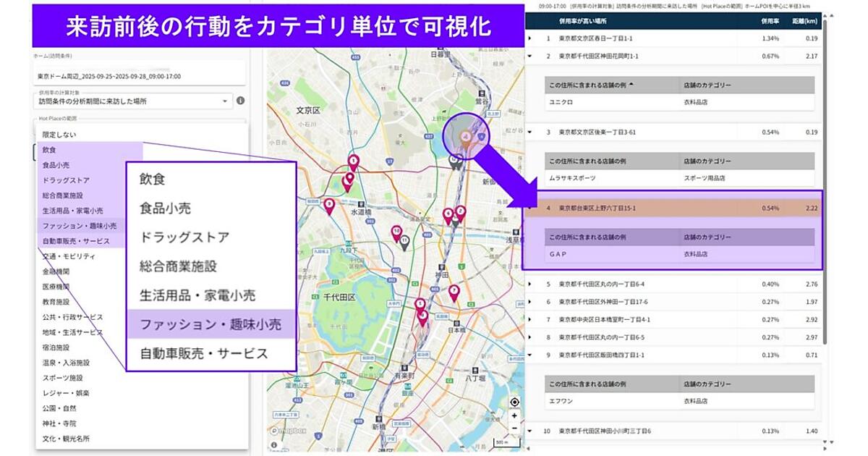The width and height of the screenshot is (868, 456).
Task: Click the geolocate icon on the map
Action: coord(514,402)
